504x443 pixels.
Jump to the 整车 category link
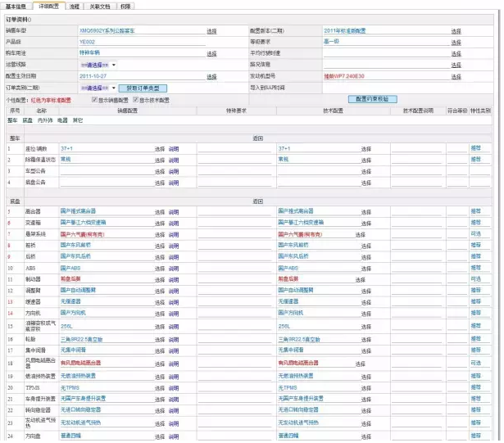tap(12, 120)
